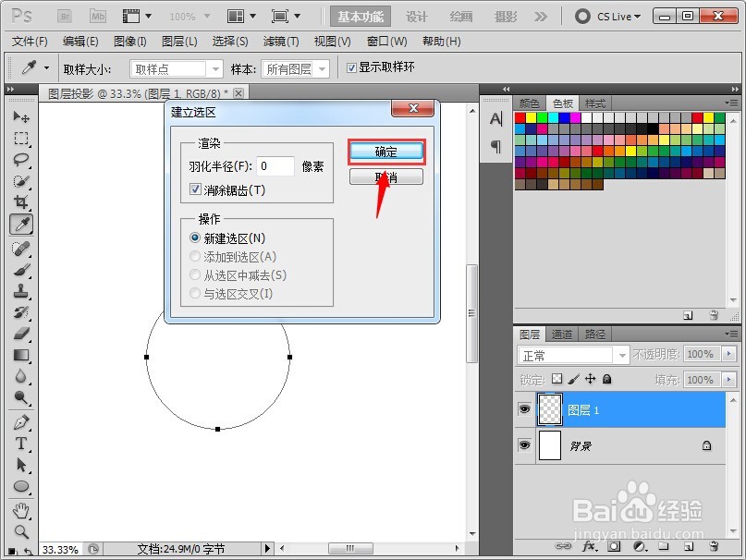Select the Pen tool
Image resolution: width=746 pixels, height=560 pixels.
tap(21, 422)
